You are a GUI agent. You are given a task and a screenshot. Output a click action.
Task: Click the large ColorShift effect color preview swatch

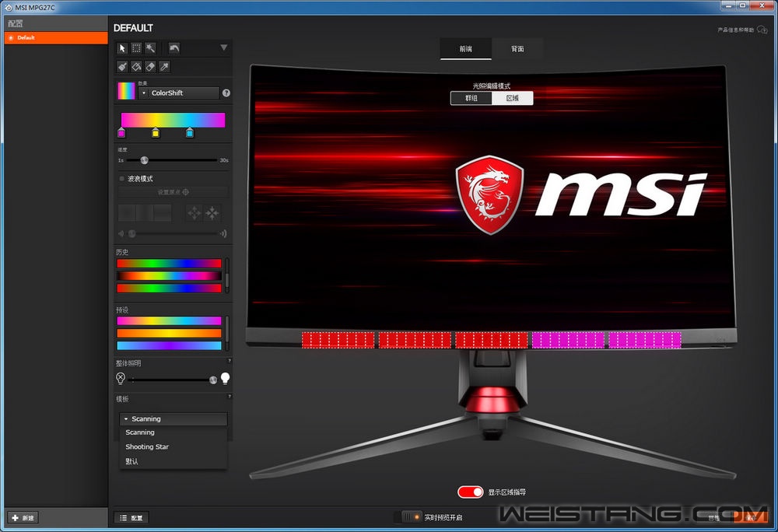coord(126,91)
